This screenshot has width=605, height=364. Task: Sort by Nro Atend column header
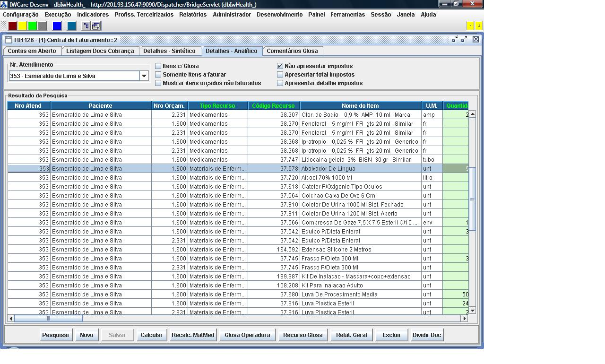(x=29, y=106)
